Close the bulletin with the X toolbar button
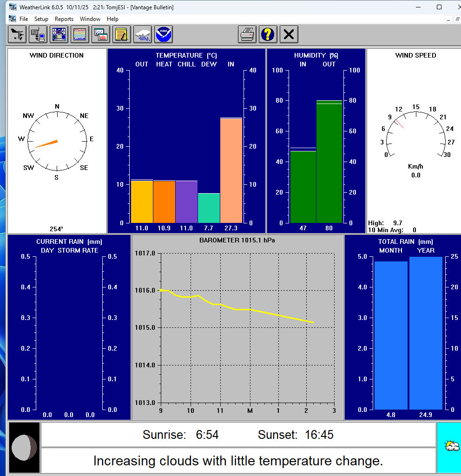461x476 pixels. (289, 34)
